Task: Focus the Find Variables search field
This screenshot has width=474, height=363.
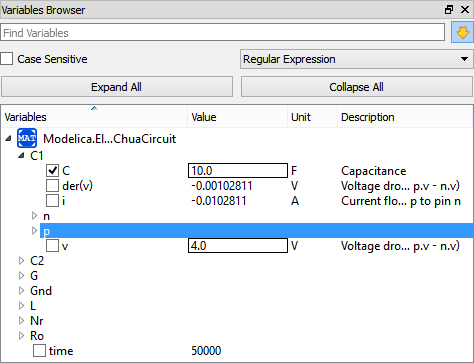Action: pyautogui.click(x=222, y=33)
